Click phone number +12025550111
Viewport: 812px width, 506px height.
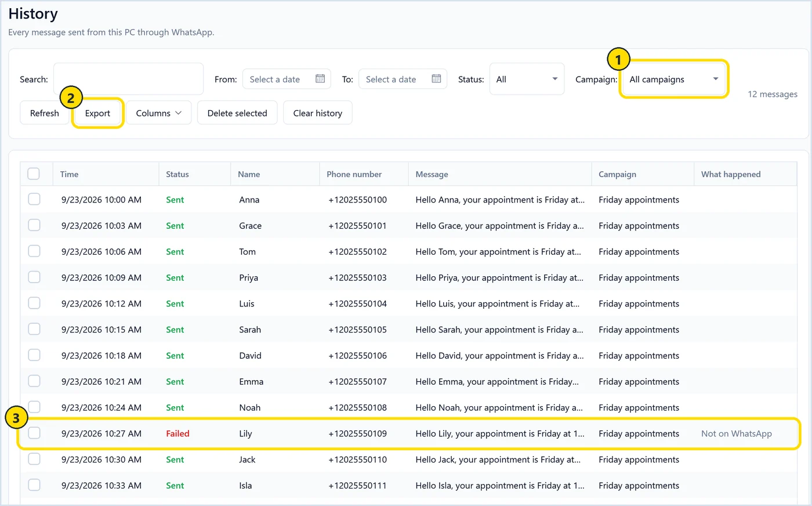tap(358, 486)
